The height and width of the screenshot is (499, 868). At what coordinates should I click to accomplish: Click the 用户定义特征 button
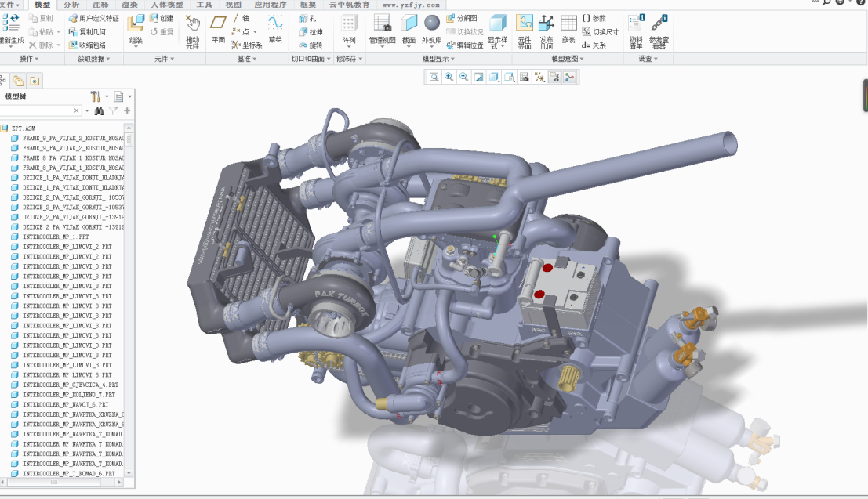(x=93, y=18)
